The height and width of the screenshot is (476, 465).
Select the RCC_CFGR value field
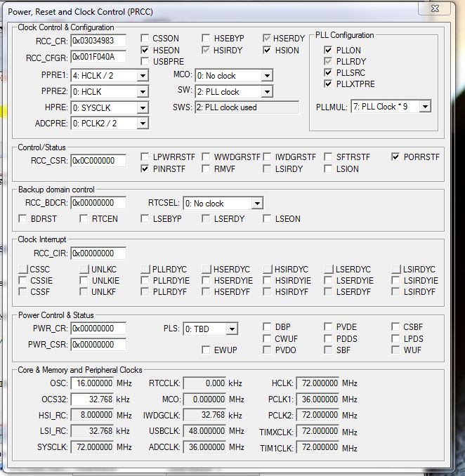[x=98, y=57]
